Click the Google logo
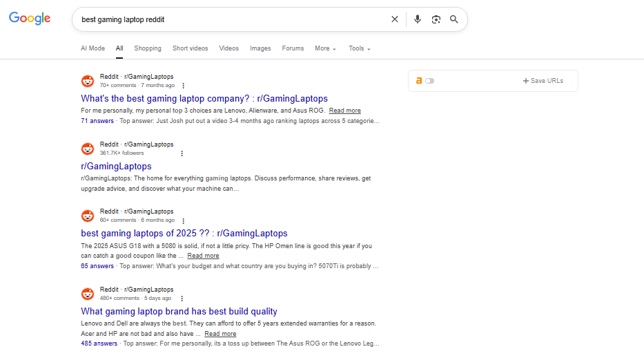 point(30,19)
